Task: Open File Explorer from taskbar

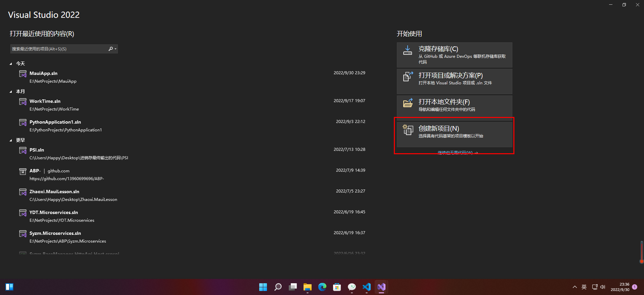Action: point(308,287)
